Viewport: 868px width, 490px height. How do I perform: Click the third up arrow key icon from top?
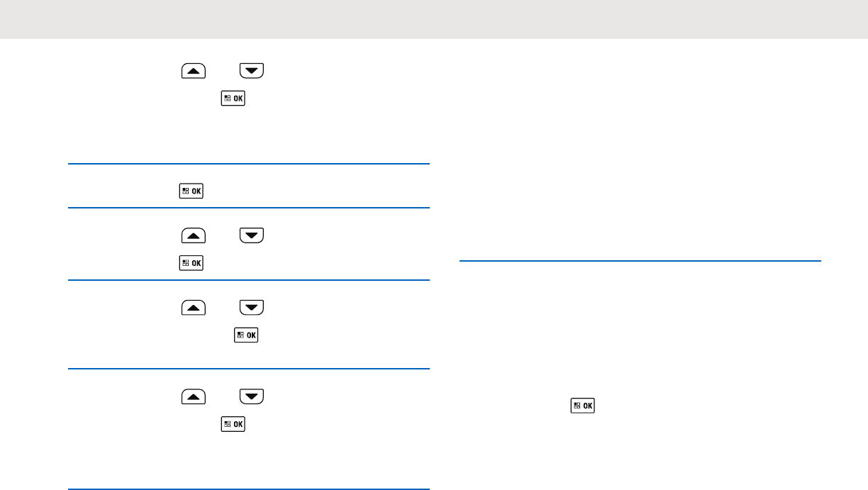pyautogui.click(x=194, y=307)
